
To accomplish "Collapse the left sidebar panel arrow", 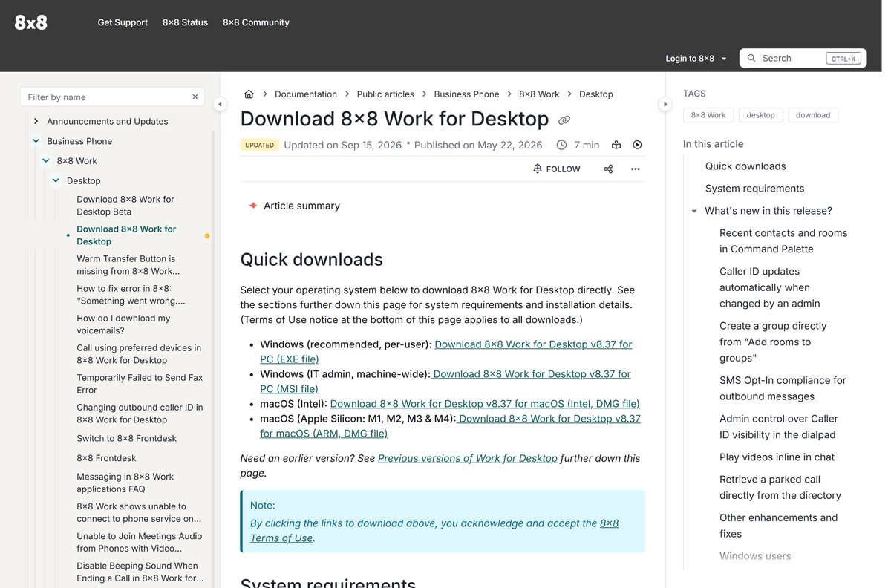I will pyautogui.click(x=220, y=105).
